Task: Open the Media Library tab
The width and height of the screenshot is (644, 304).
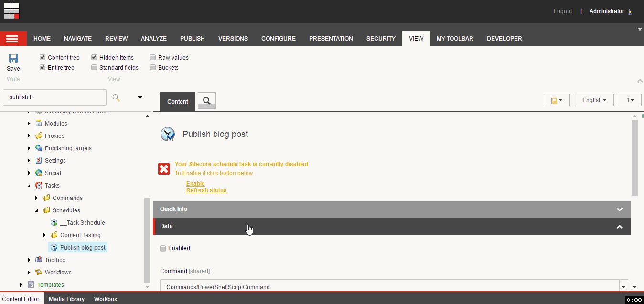Action: [x=66, y=299]
